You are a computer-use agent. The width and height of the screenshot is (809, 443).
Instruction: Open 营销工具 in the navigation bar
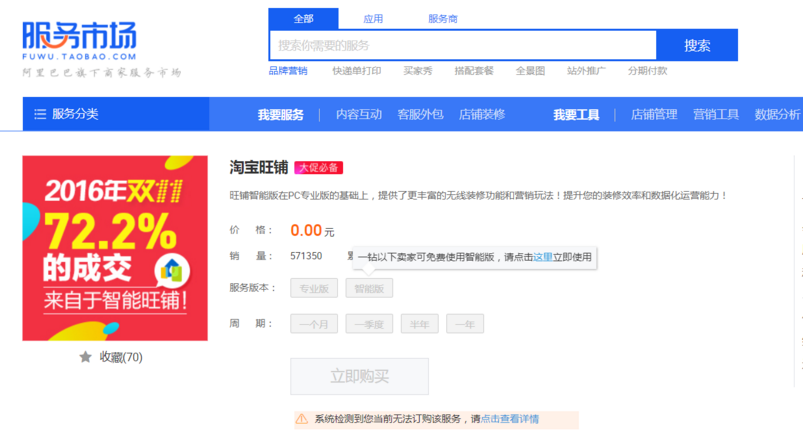click(x=716, y=114)
